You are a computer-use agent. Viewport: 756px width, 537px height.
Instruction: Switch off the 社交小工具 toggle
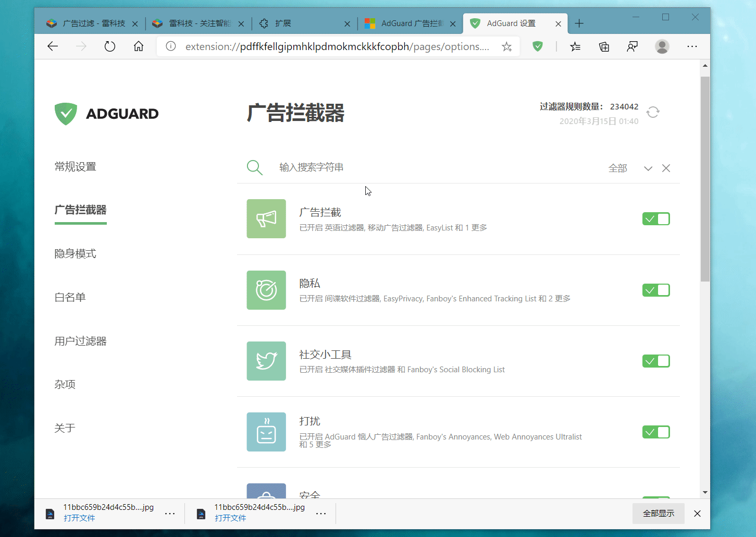[x=656, y=361]
